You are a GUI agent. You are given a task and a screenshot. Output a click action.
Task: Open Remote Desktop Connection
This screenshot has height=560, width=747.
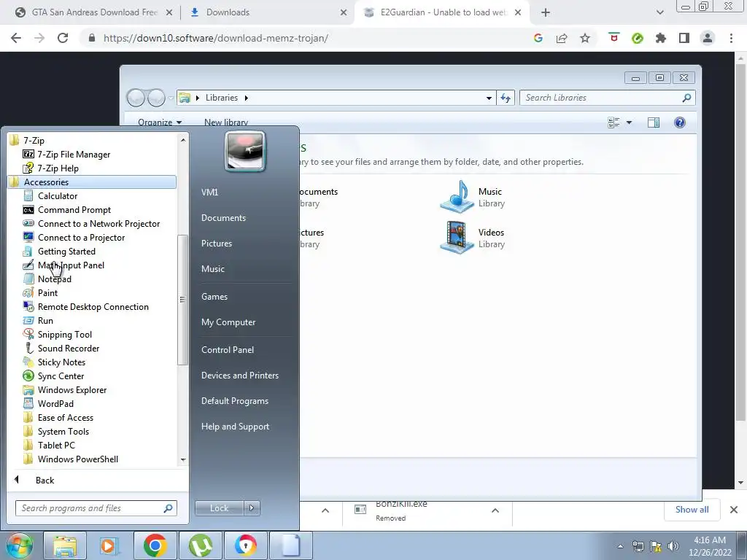86,307
